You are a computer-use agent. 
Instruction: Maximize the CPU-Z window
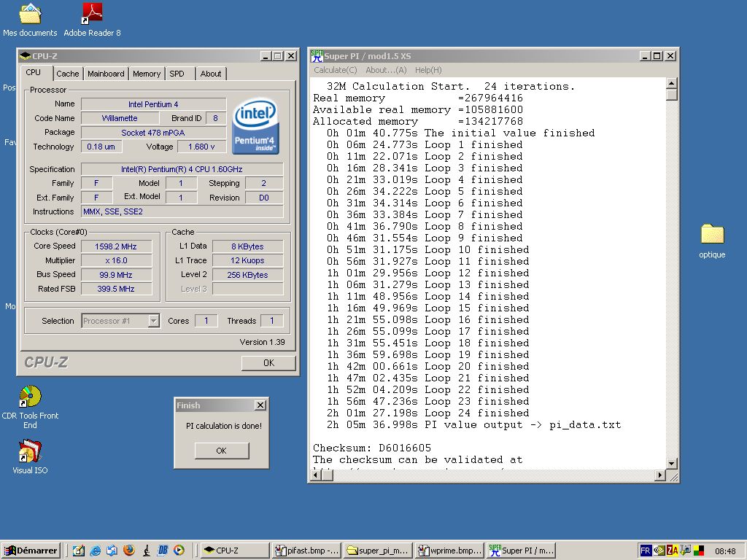pos(278,55)
